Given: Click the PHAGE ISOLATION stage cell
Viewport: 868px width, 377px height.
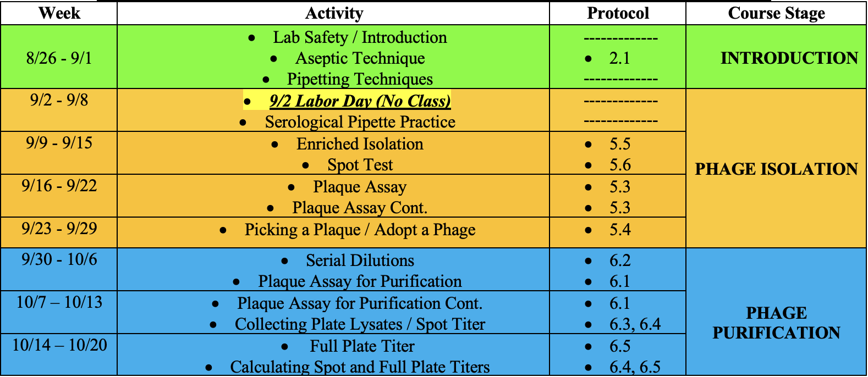Looking at the screenshot, I should (x=776, y=169).
